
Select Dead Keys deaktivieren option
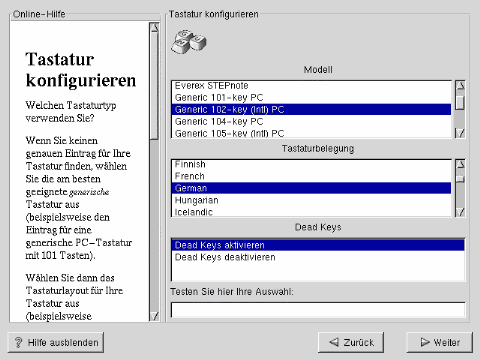pos(318,257)
